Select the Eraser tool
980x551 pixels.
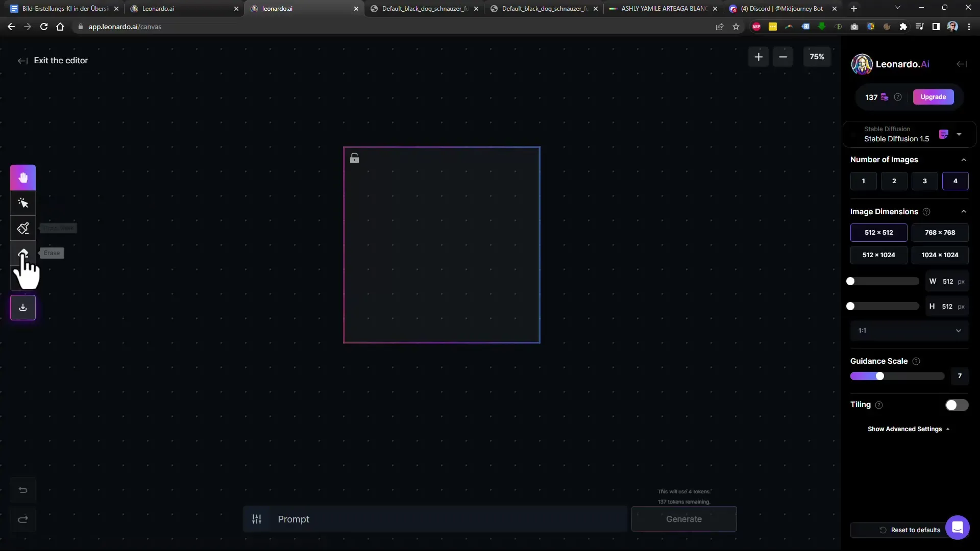[x=22, y=253]
